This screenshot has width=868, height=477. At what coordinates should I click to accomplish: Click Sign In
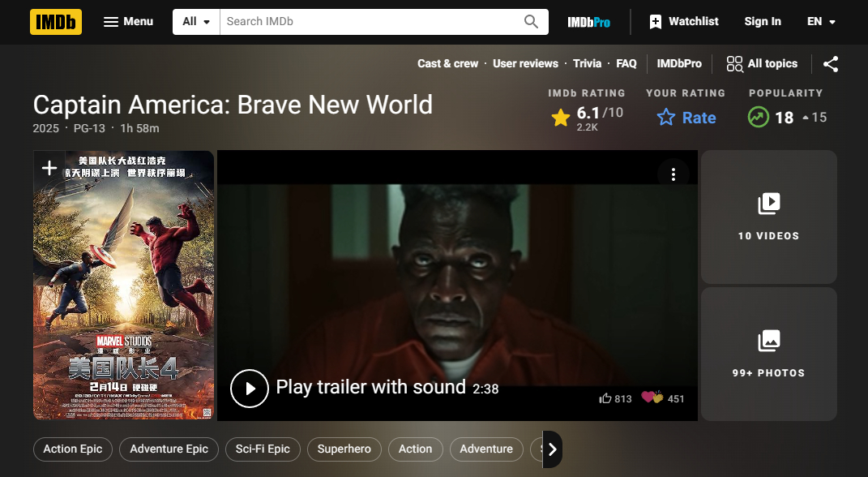coord(763,22)
